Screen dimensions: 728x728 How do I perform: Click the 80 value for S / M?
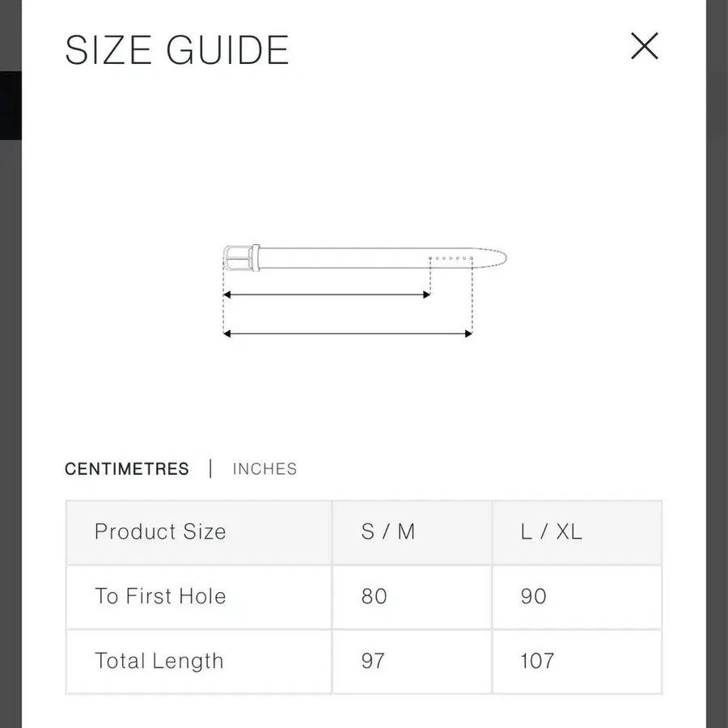point(374,597)
